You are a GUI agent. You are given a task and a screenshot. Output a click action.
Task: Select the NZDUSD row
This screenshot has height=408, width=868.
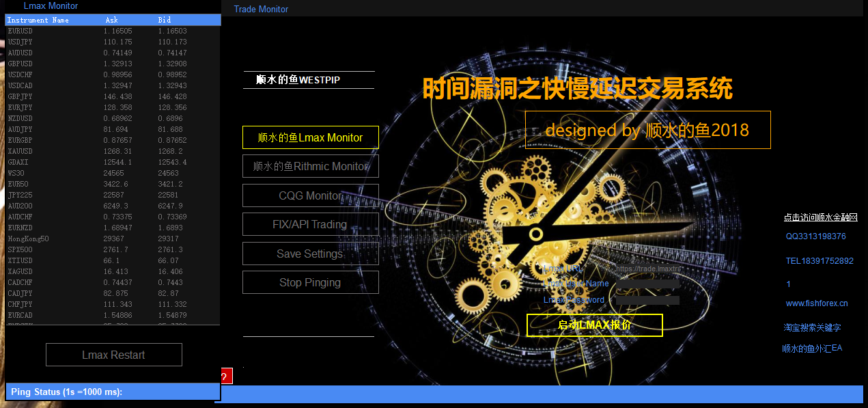pyautogui.click(x=113, y=118)
